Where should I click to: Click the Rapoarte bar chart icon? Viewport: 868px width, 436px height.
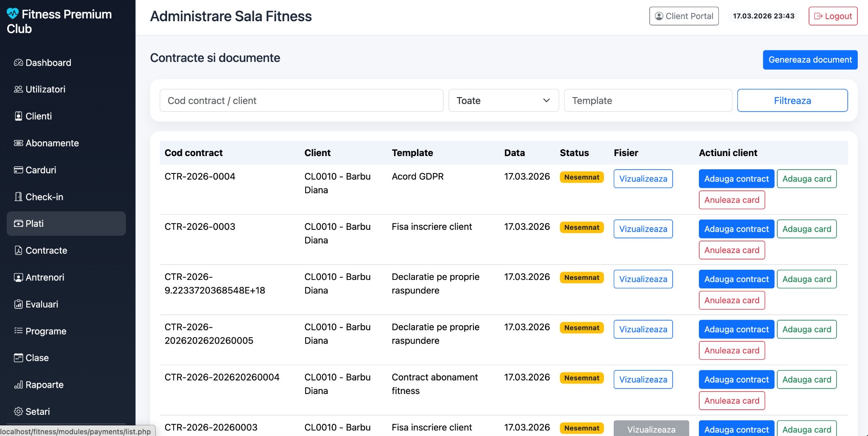click(x=18, y=385)
